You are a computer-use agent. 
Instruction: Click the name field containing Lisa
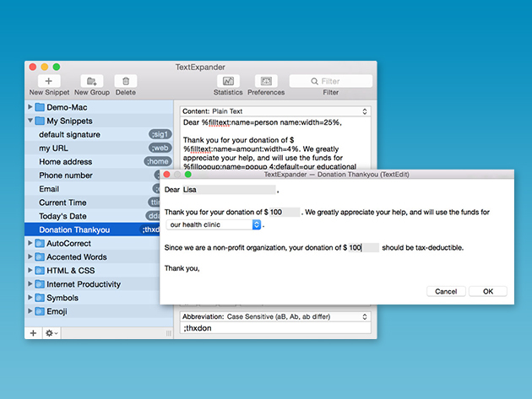click(228, 190)
